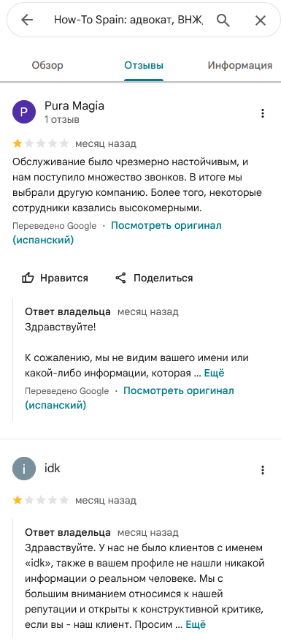View original Spanish text of Pura Magia review
Viewport: 281px width, 644px height.
point(117,233)
